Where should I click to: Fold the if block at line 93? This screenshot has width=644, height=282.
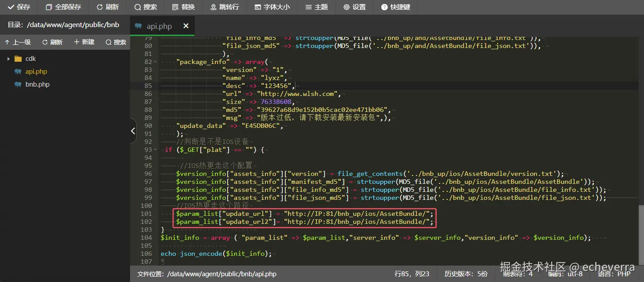(x=155, y=150)
